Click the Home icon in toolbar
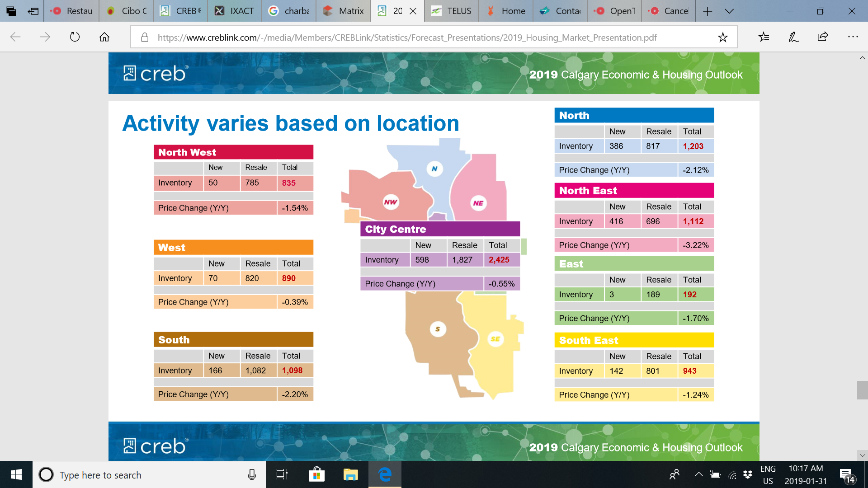The image size is (868, 488). click(104, 37)
